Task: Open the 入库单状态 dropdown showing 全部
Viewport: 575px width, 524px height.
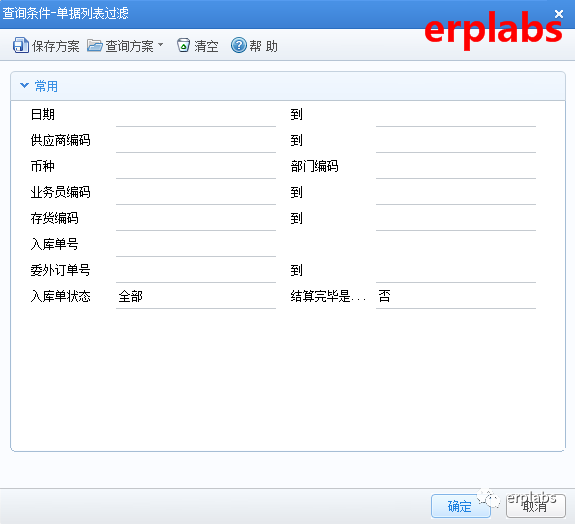Action: click(x=196, y=296)
